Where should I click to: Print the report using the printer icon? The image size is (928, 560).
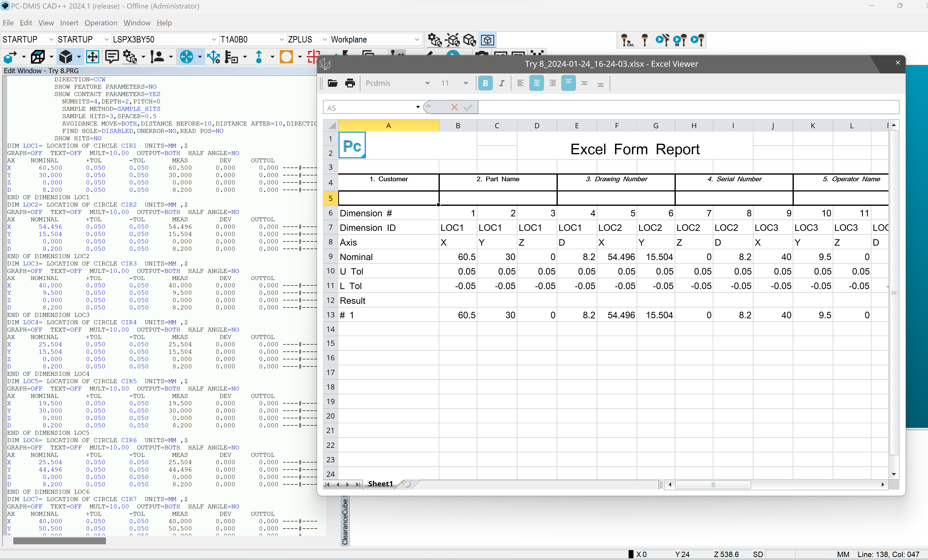[x=350, y=83]
